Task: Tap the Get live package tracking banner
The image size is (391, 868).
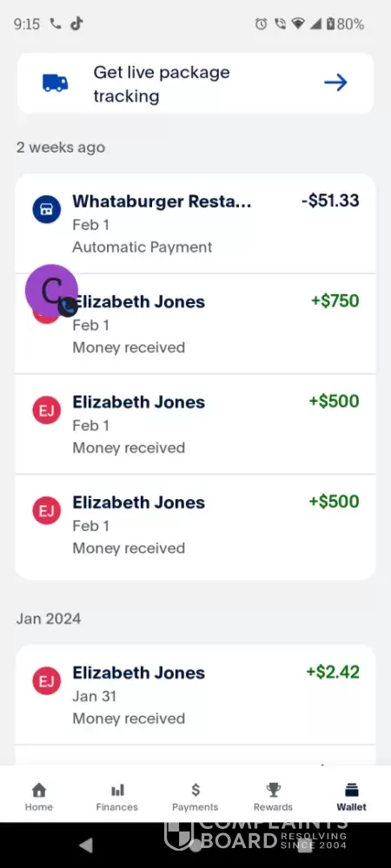Action: [195, 83]
